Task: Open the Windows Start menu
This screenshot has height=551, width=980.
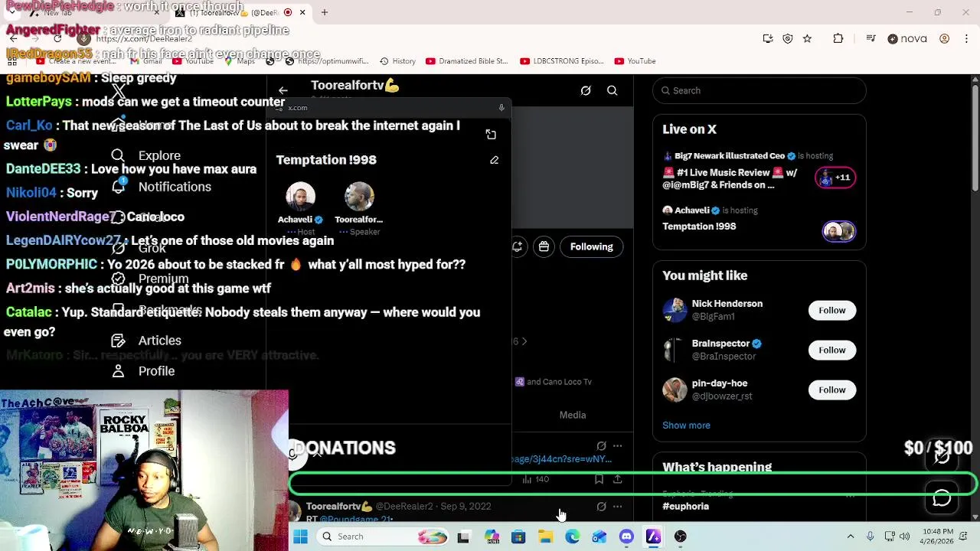Action: 300,536
